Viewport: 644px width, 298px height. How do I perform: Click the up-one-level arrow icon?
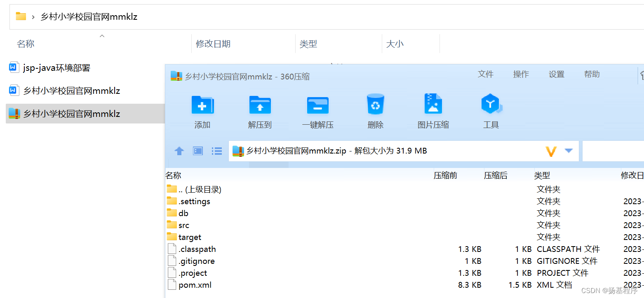click(179, 151)
